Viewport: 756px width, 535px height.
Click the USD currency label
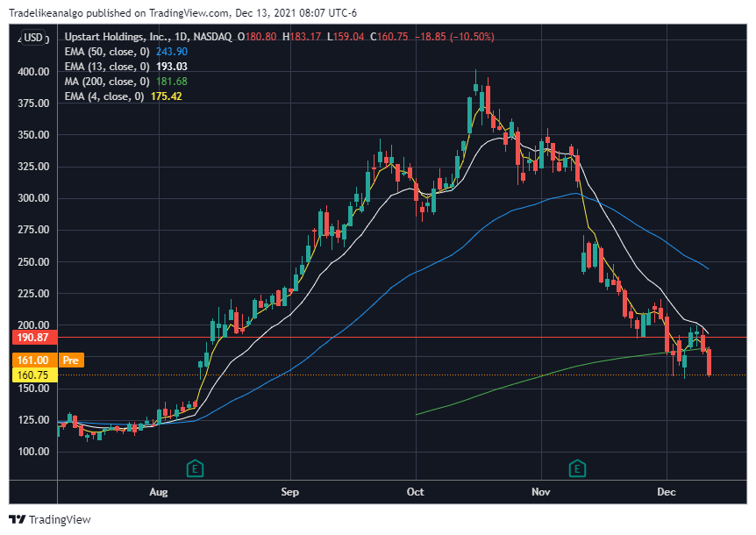point(33,38)
